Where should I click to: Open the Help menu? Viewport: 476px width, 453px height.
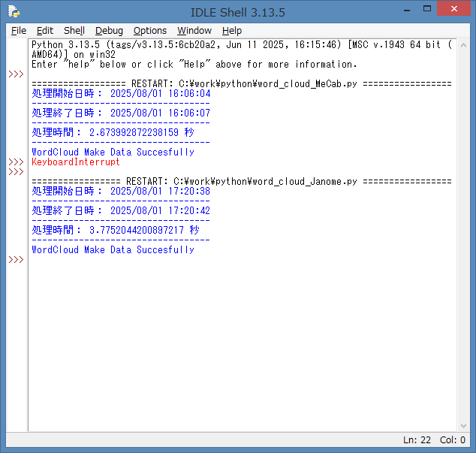tap(232, 31)
